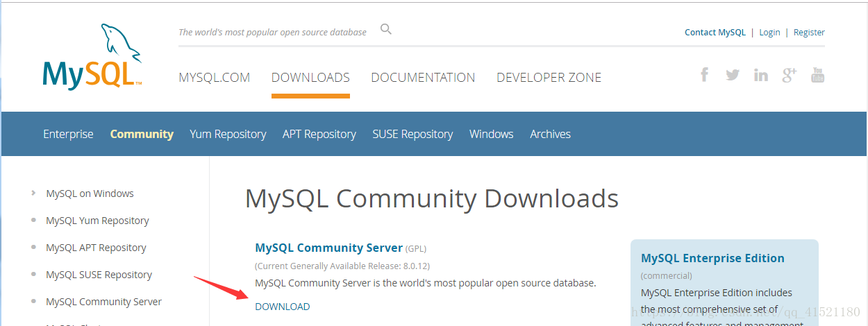Click the search magnifier icon
Image resolution: width=868 pixels, height=326 pixels.
[386, 29]
